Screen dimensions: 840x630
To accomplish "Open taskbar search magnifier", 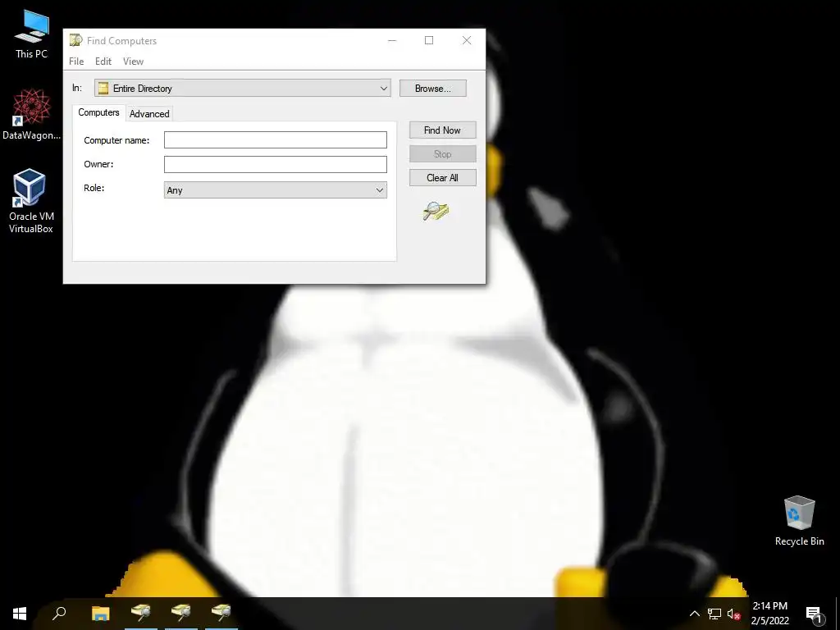I will (x=59, y=614).
